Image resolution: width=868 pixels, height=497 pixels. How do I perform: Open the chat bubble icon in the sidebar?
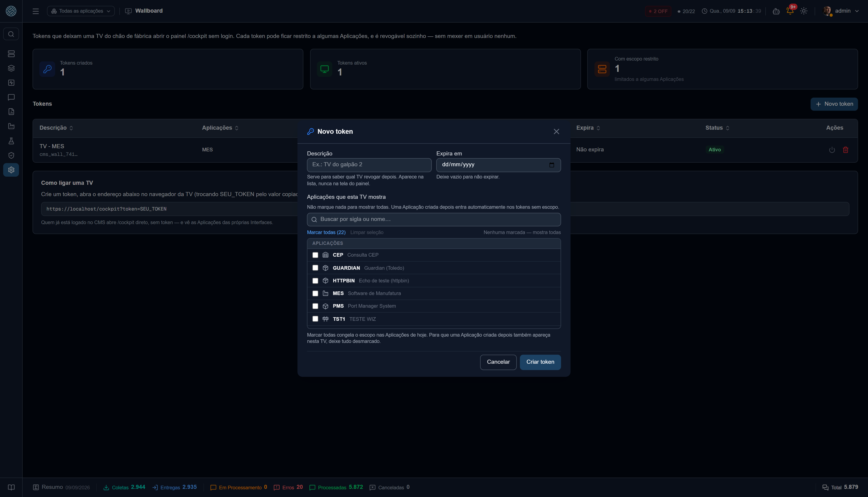pos(11,97)
